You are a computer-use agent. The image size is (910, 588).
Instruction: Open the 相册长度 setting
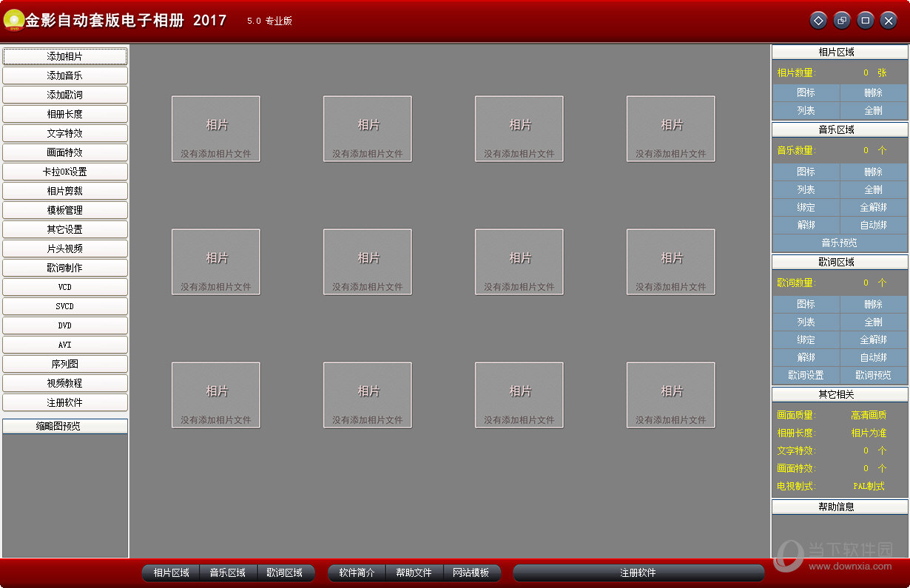(65, 114)
